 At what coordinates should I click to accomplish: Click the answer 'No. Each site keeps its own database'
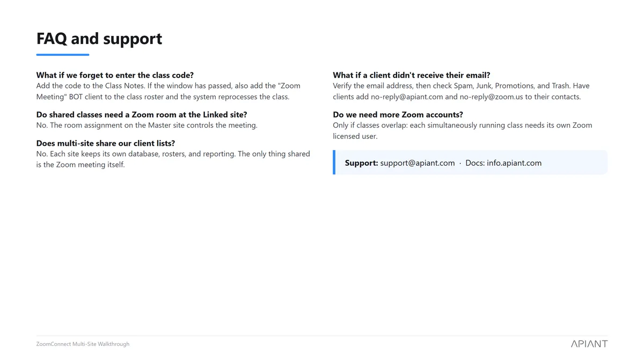click(x=173, y=159)
